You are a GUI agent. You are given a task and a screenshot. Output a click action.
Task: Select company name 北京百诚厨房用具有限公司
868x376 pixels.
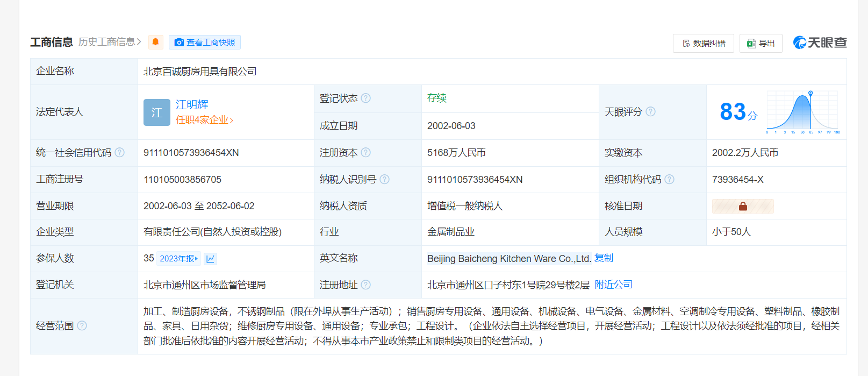(x=200, y=72)
